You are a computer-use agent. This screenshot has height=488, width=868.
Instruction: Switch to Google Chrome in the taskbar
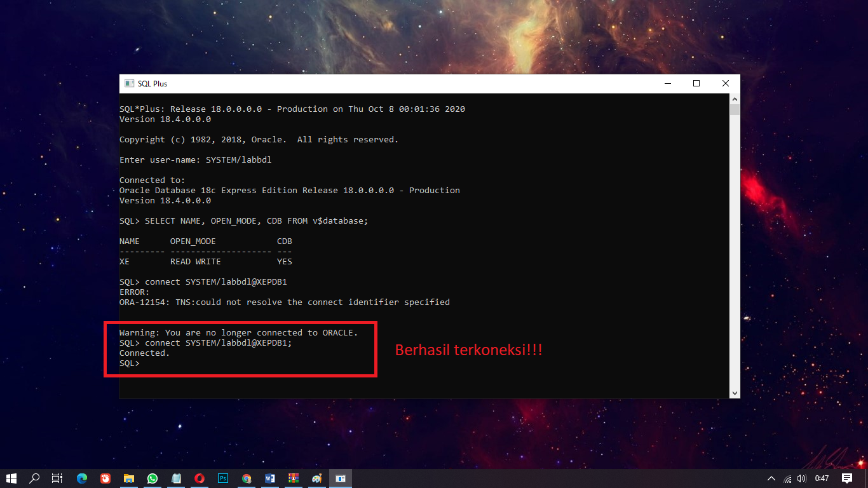247,478
